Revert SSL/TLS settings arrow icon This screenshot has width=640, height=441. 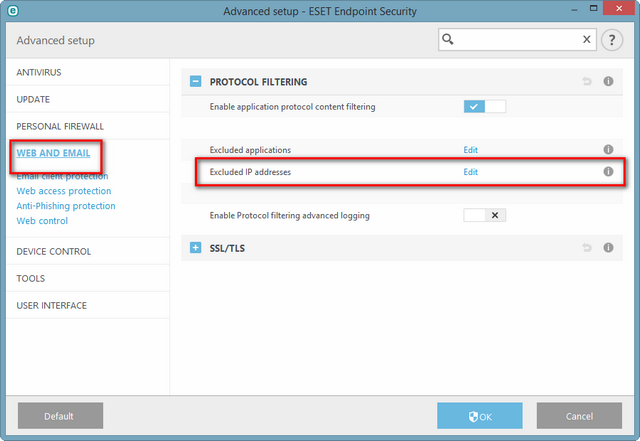point(587,247)
